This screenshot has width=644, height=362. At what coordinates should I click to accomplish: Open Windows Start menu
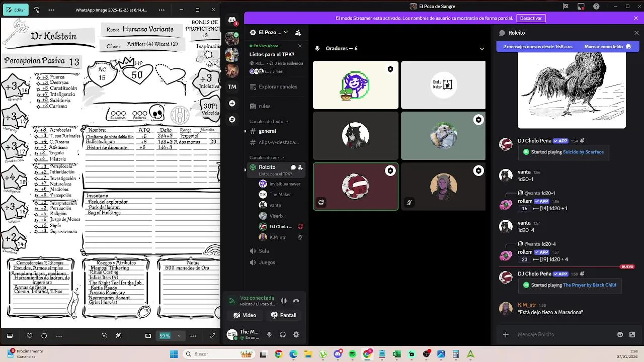click(174, 354)
